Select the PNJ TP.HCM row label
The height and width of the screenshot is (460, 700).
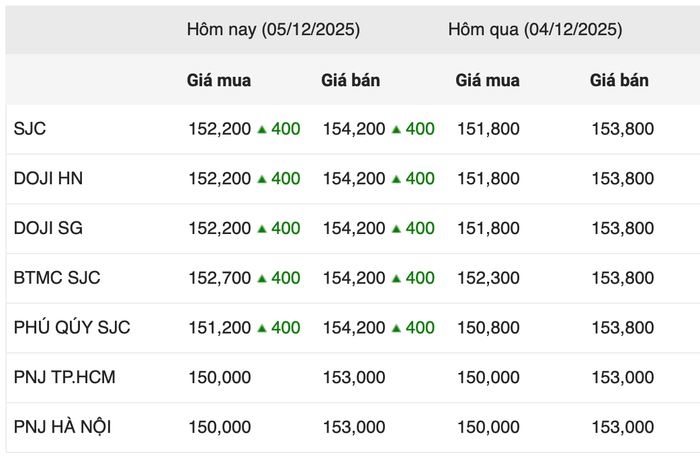[64, 377]
